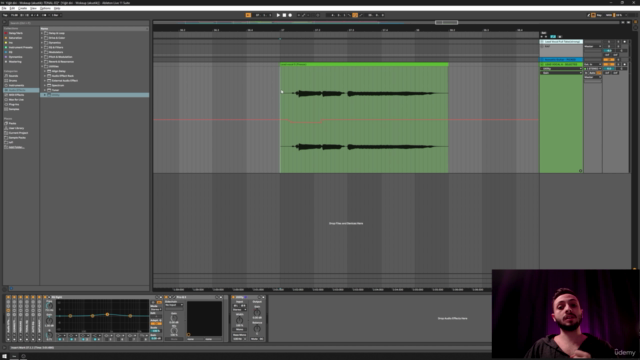
Task: Open the Key map mode
Action: tap(598, 15)
